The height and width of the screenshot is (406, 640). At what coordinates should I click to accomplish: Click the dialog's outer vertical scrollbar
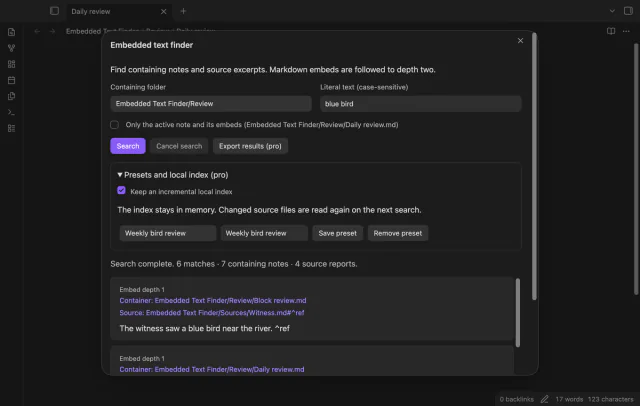coord(534,166)
